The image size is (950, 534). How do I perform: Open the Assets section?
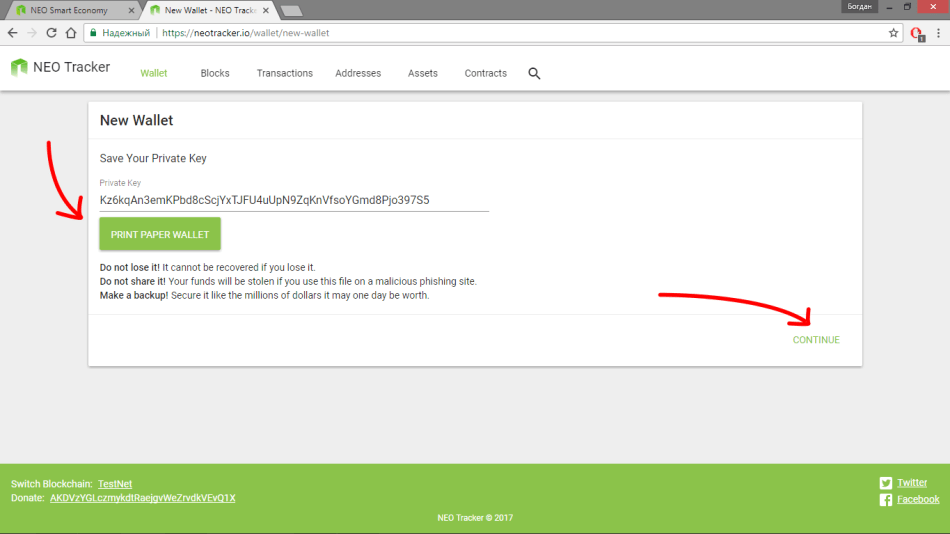pos(422,73)
